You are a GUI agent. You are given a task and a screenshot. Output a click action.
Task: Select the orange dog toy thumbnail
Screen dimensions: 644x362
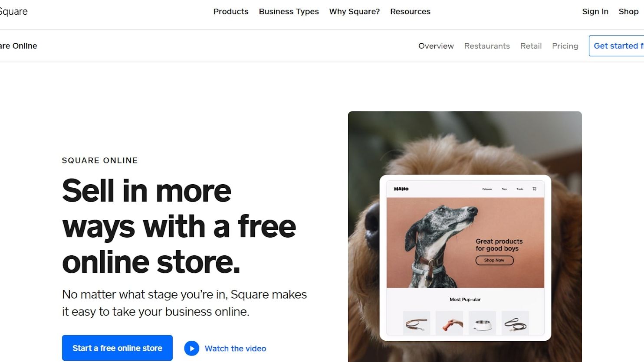click(449, 323)
